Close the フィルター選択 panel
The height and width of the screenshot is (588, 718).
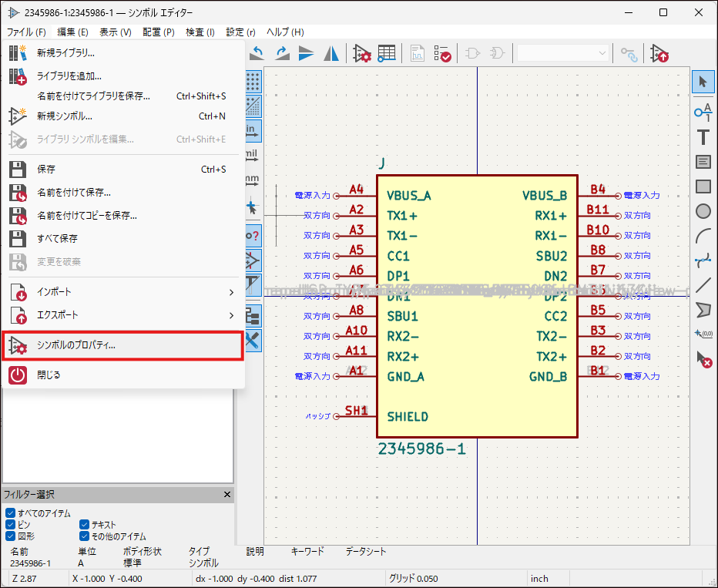227,495
